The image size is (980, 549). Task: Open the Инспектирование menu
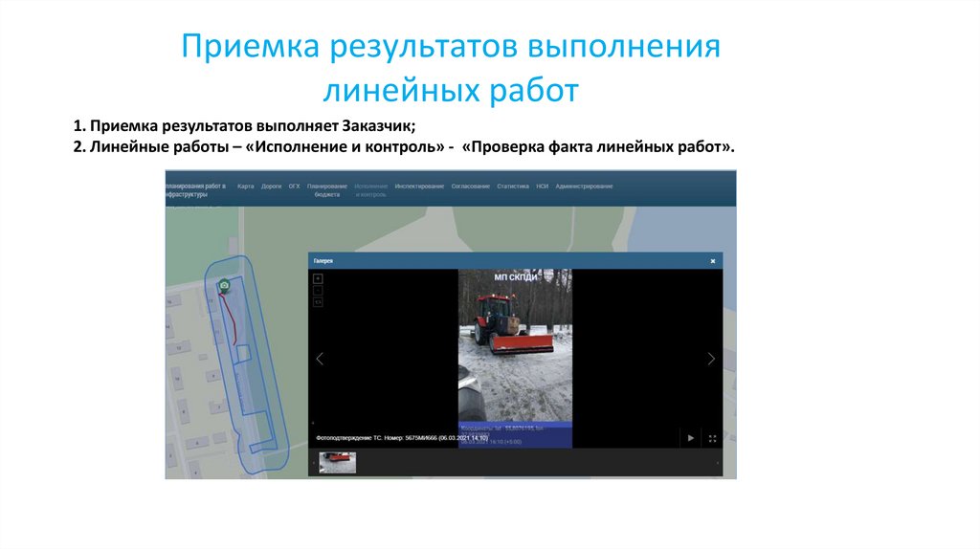click(419, 187)
